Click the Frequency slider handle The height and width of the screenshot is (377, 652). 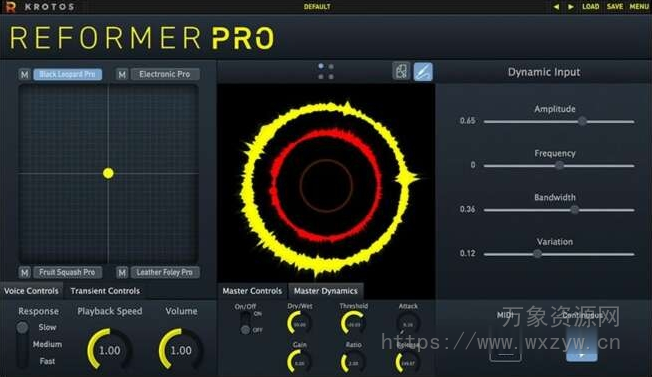tap(560, 165)
